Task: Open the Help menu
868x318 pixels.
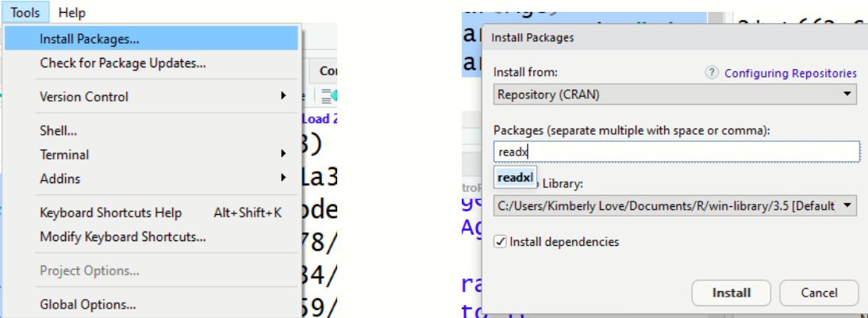Action: click(x=72, y=13)
